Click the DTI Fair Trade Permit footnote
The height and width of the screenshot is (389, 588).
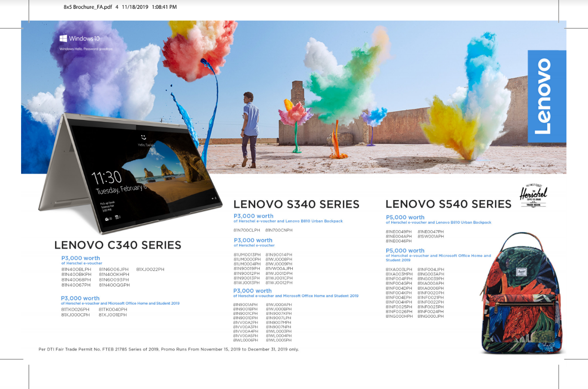(x=169, y=349)
